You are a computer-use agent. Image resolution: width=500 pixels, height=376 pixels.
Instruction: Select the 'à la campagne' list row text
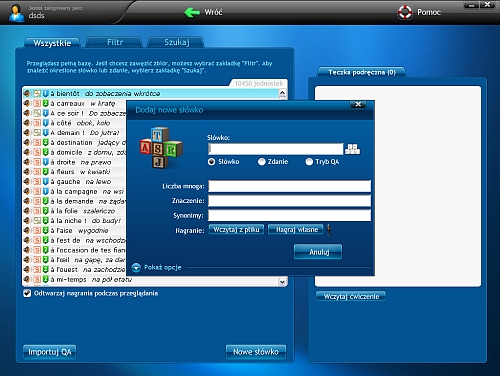tap(74, 192)
